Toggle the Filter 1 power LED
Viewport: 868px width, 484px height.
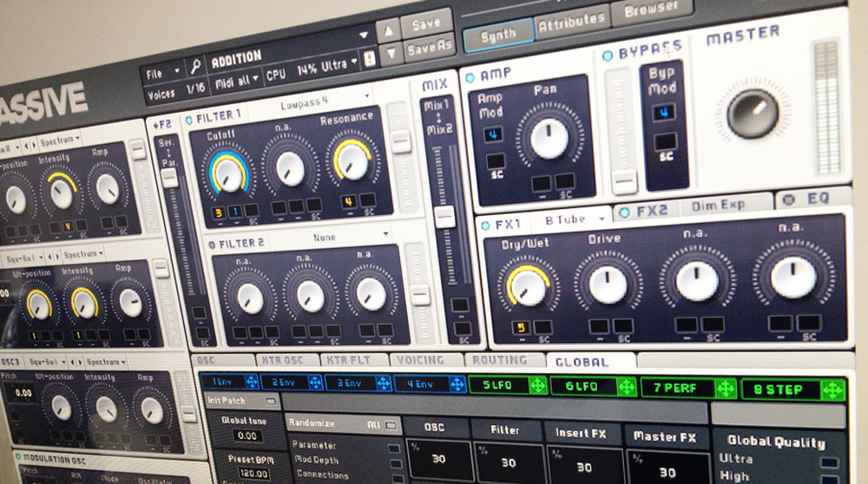188,120
